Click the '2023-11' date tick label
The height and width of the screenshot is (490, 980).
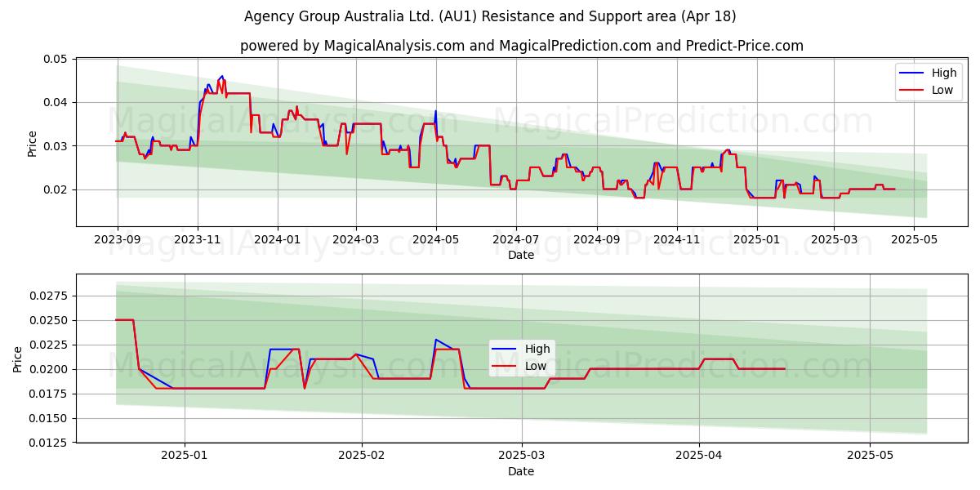click(198, 239)
